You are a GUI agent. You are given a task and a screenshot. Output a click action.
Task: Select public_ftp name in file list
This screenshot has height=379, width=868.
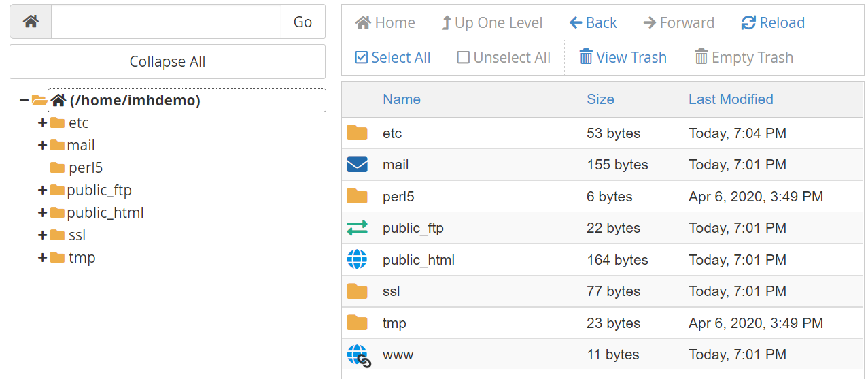(x=413, y=228)
